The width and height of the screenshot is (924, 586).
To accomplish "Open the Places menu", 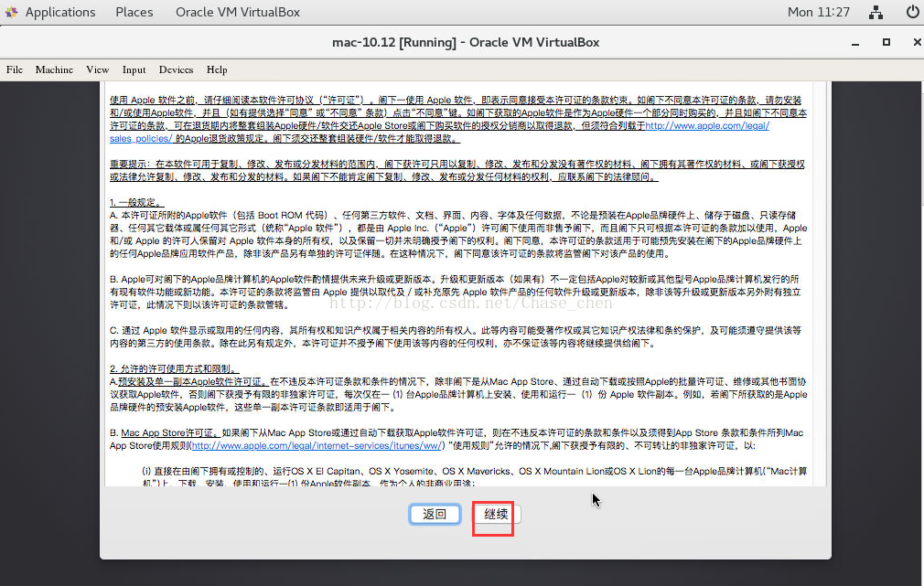I will [x=134, y=12].
